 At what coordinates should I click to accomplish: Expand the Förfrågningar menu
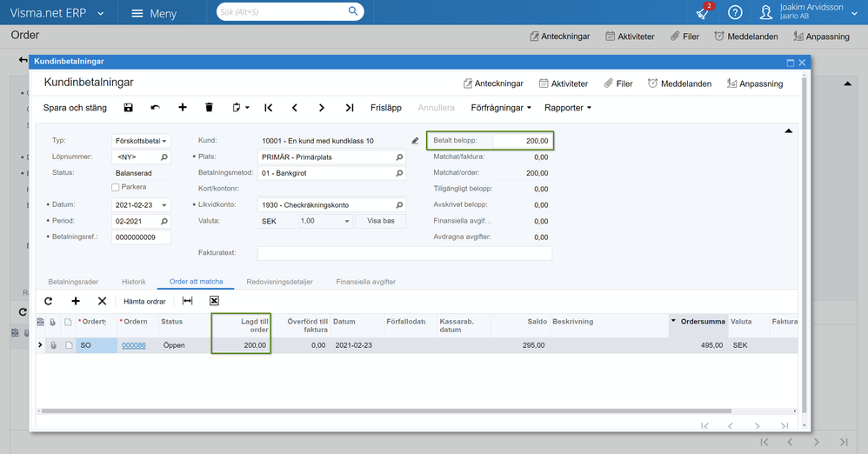coord(501,108)
